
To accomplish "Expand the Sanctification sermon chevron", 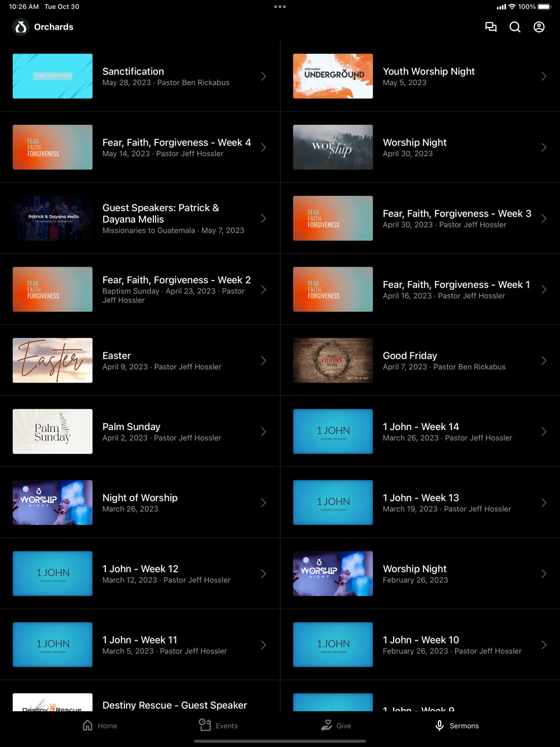I will (x=263, y=76).
